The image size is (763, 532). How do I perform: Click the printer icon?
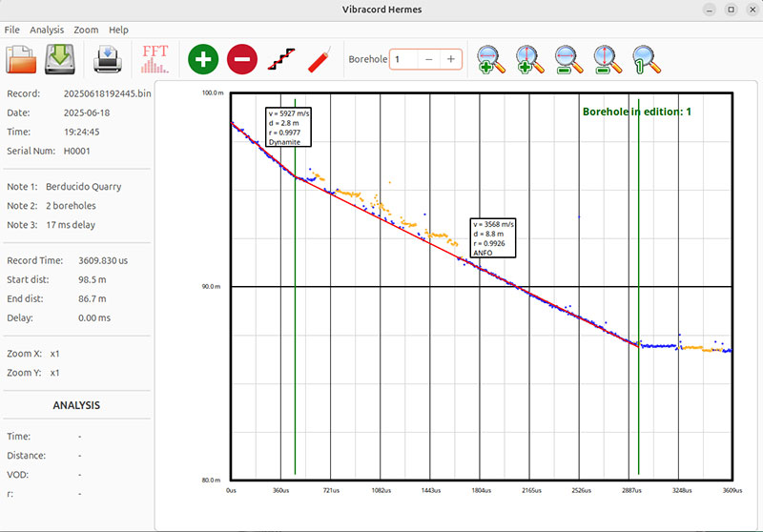(x=108, y=59)
